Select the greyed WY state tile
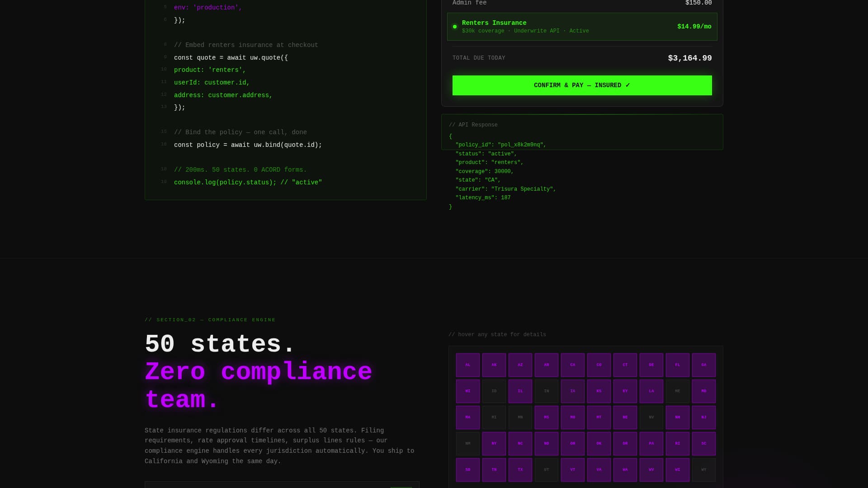The width and height of the screenshot is (868, 488). tap(704, 470)
